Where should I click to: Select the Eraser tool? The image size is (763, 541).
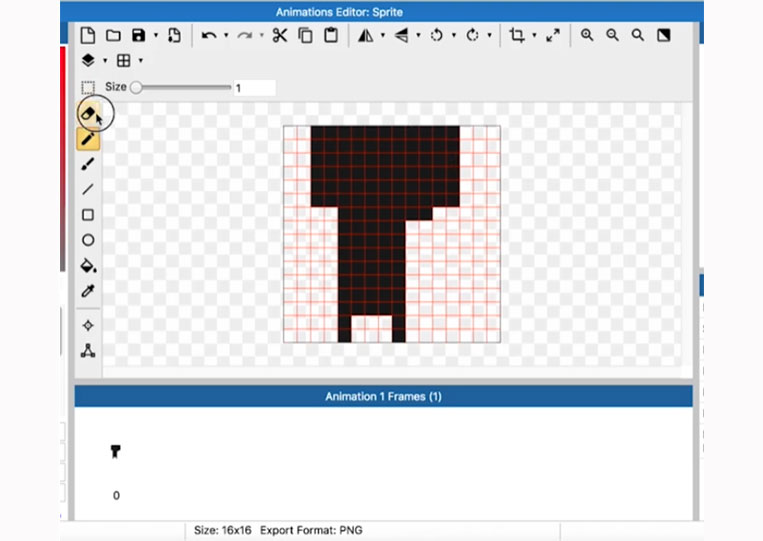point(88,113)
